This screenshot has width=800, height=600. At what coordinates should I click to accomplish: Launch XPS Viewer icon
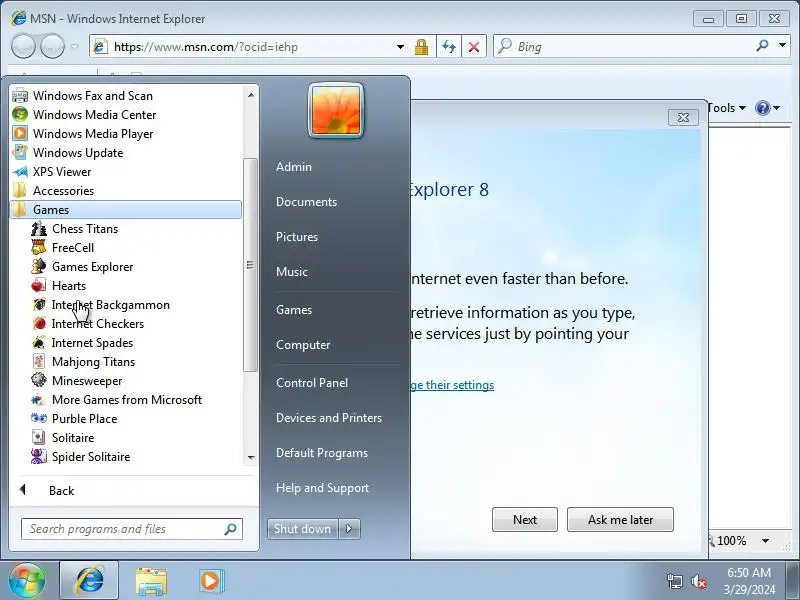(x=20, y=171)
